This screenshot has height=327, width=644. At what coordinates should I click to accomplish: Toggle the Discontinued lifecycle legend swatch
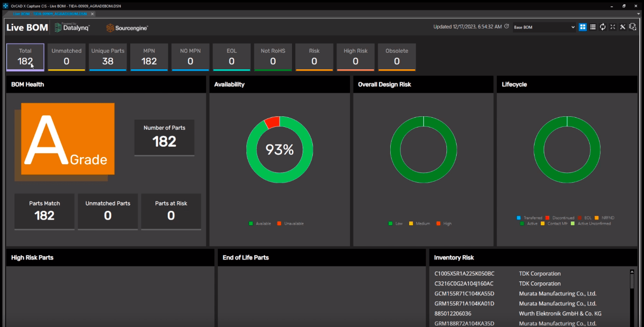547,218
